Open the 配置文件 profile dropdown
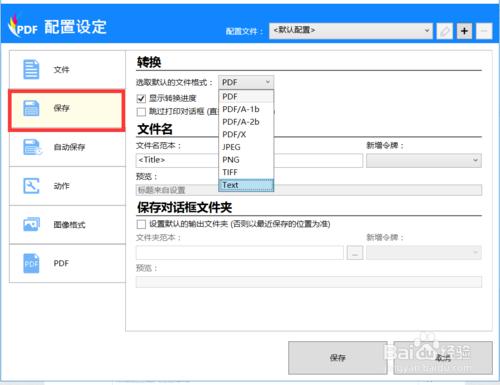The height and width of the screenshot is (385, 500). 351,31
